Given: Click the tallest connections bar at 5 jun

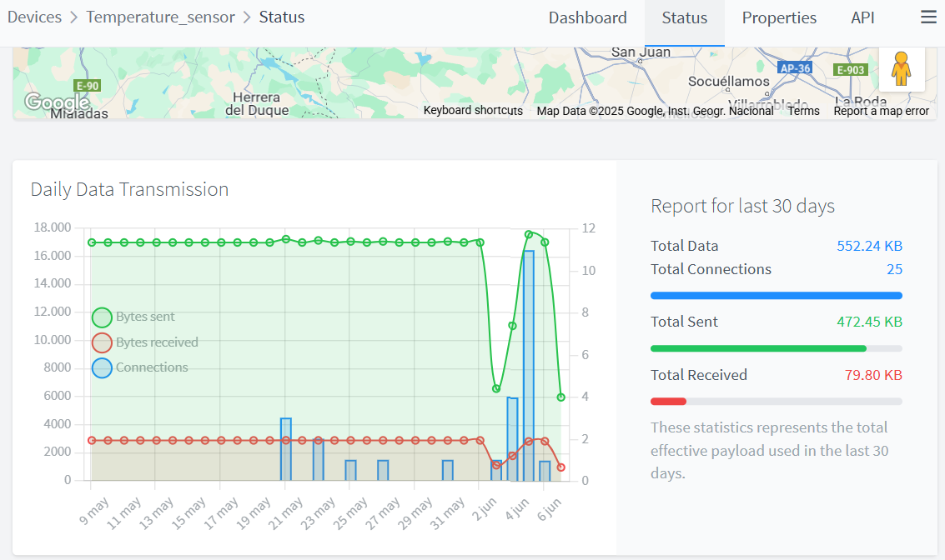Looking at the screenshot, I should pyautogui.click(x=529, y=367).
